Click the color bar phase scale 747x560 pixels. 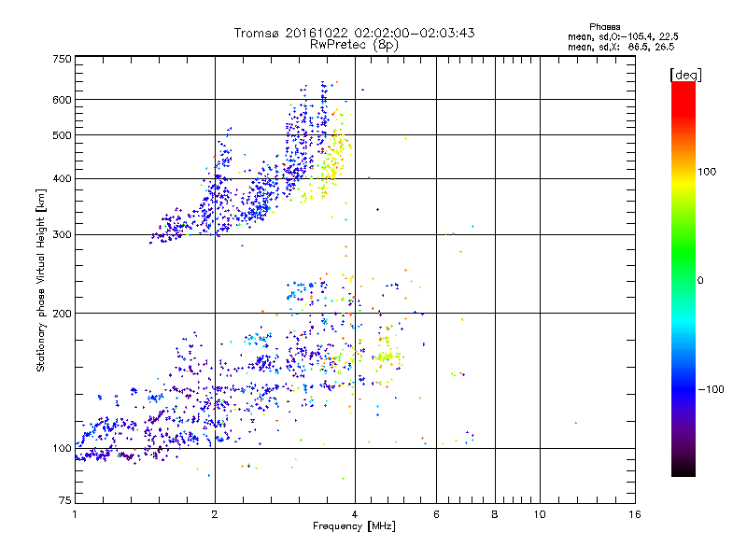click(684, 278)
